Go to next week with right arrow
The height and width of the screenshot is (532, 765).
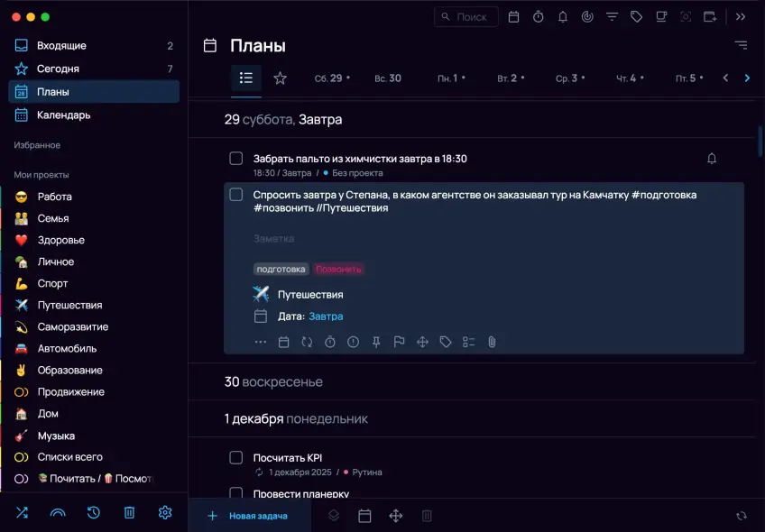746,78
